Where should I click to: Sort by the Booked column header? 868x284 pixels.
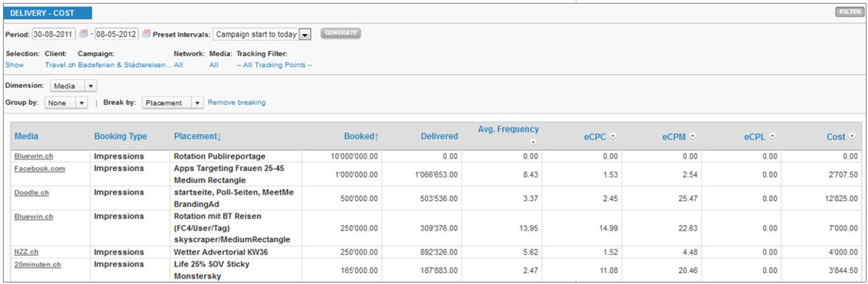coord(361,136)
